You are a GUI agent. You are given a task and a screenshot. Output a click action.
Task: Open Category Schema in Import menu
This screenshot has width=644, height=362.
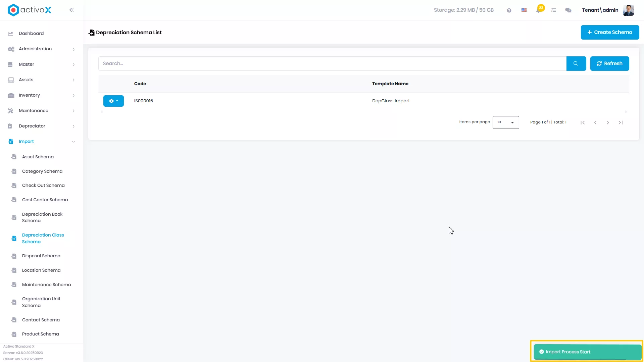(42, 171)
